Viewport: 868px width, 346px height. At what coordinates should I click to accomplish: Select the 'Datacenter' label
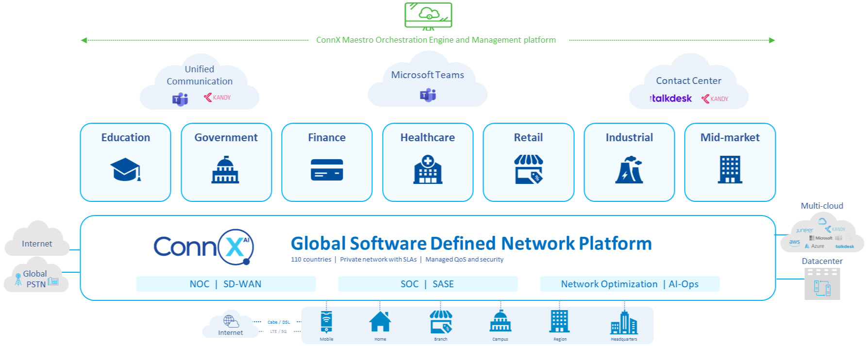click(x=822, y=261)
